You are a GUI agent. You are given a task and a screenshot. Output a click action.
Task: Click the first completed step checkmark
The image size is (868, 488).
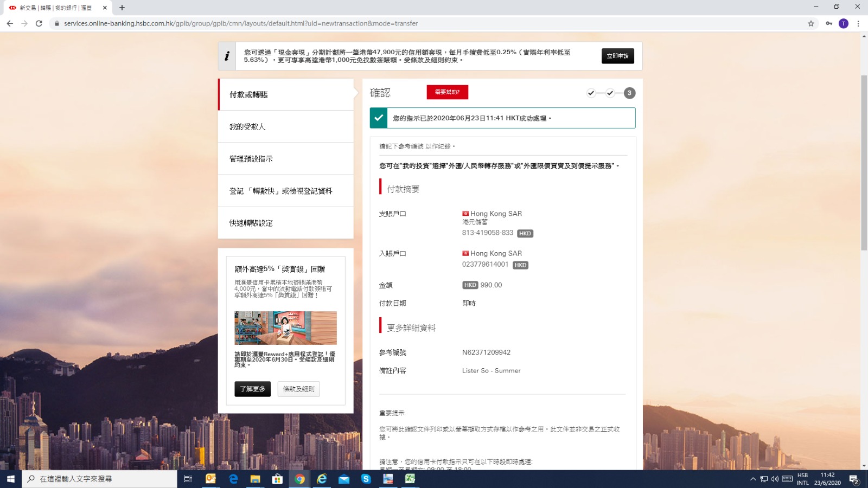[x=591, y=93]
